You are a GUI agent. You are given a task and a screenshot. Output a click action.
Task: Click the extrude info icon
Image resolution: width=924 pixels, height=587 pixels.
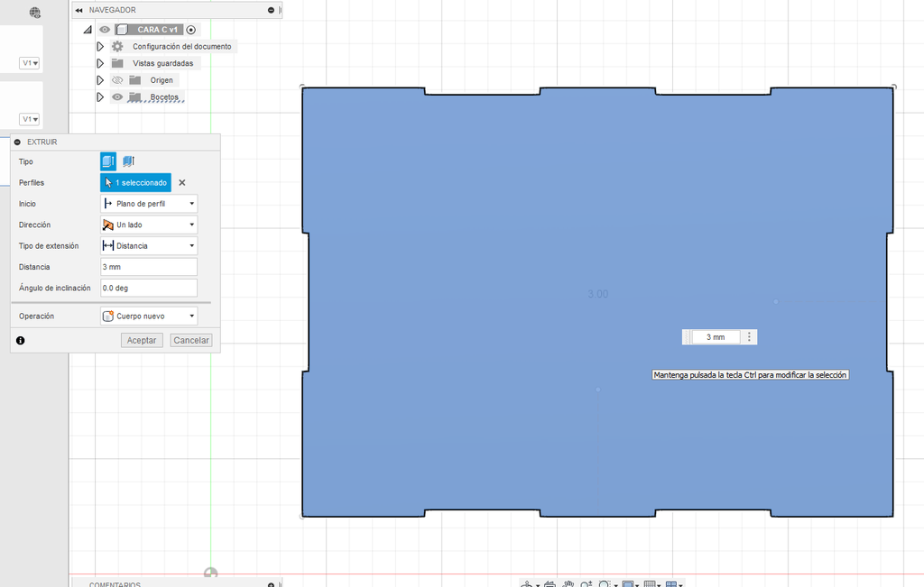tap(21, 340)
